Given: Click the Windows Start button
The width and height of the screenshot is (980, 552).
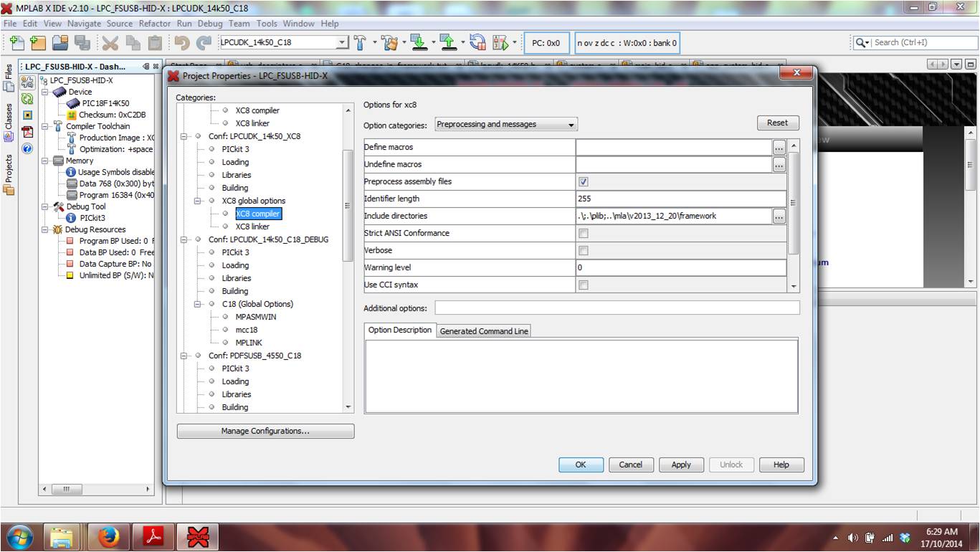Looking at the screenshot, I should pyautogui.click(x=19, y=536).
